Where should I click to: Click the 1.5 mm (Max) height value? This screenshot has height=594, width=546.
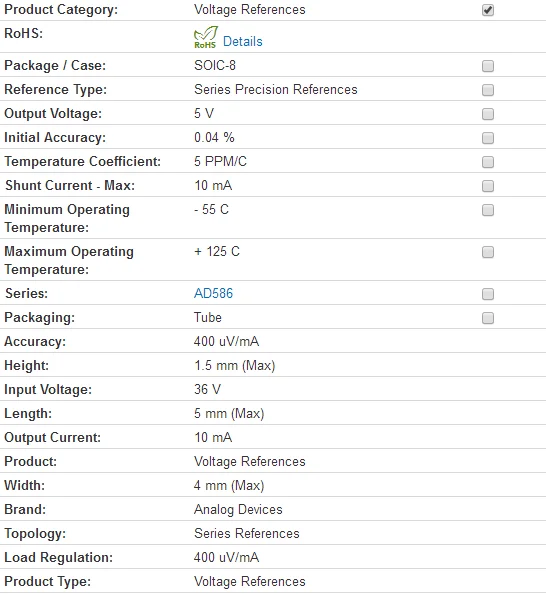pyautogui.click(x=235, y=366)
